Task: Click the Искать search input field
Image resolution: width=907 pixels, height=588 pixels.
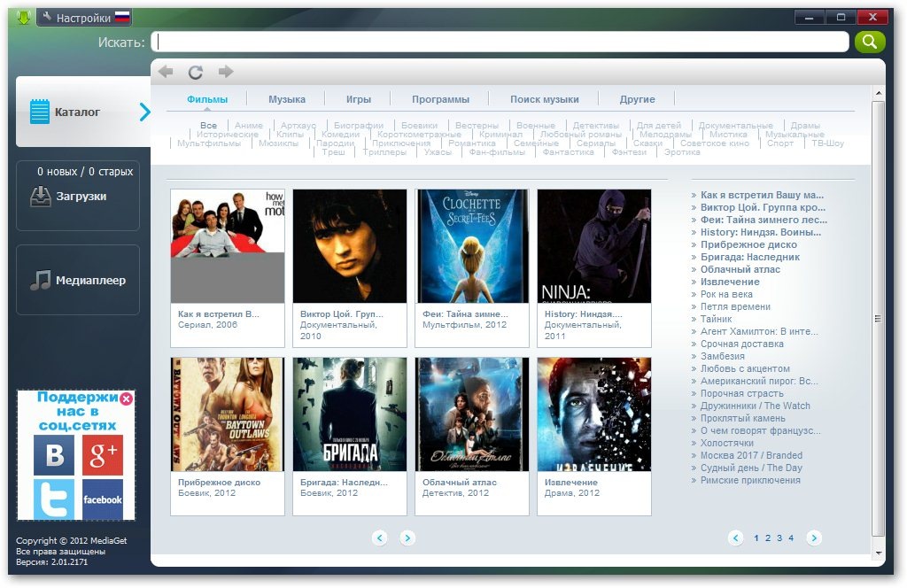Action: pyautogui.click(x=500, y=42)
